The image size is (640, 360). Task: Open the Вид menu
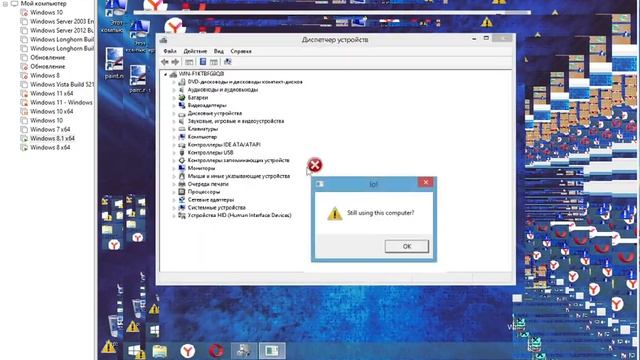(x=219, y=51)
